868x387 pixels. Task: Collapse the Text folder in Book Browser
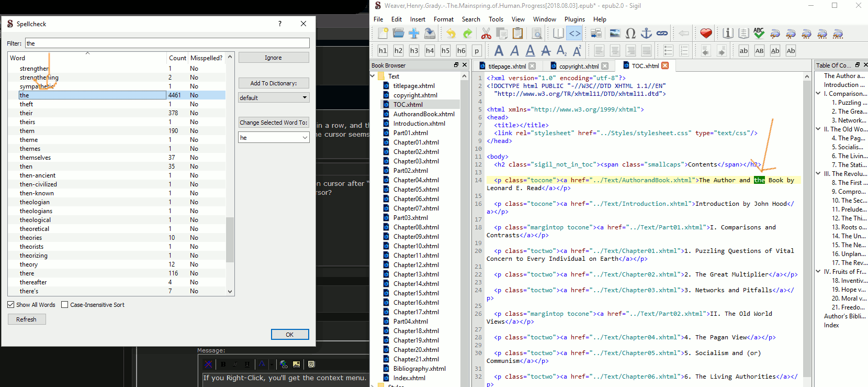pyautogui.click(x=373, y=76)
